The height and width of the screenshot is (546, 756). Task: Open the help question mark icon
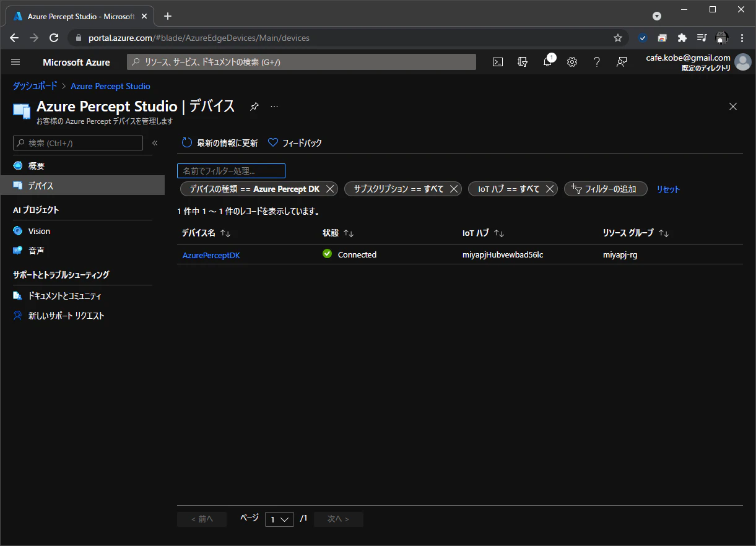[x=597, y=62]
